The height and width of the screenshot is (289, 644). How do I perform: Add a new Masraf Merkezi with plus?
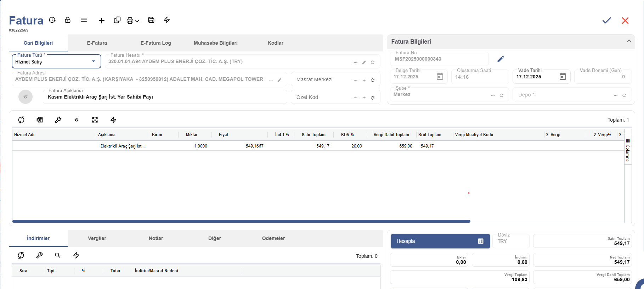[364, 80]
